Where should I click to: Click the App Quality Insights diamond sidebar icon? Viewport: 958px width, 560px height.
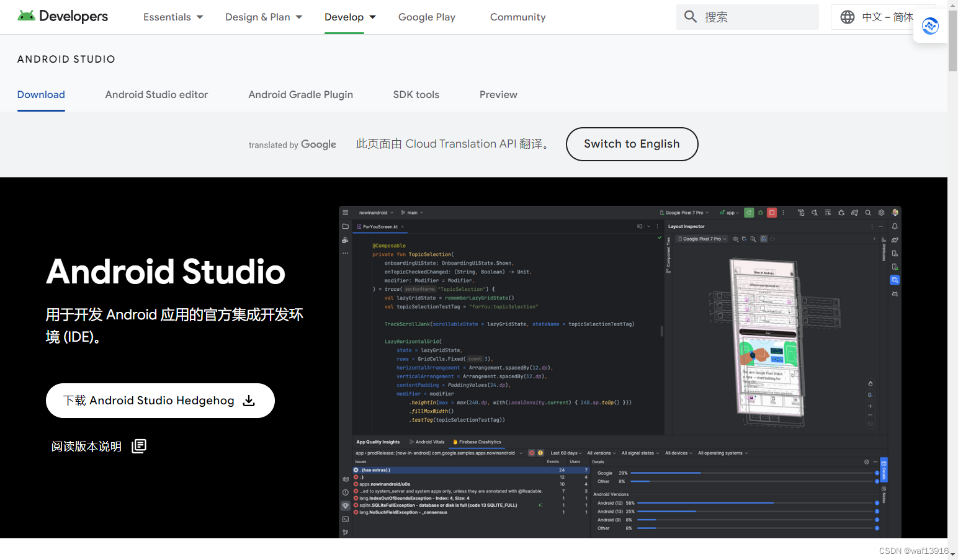point(346,505)
